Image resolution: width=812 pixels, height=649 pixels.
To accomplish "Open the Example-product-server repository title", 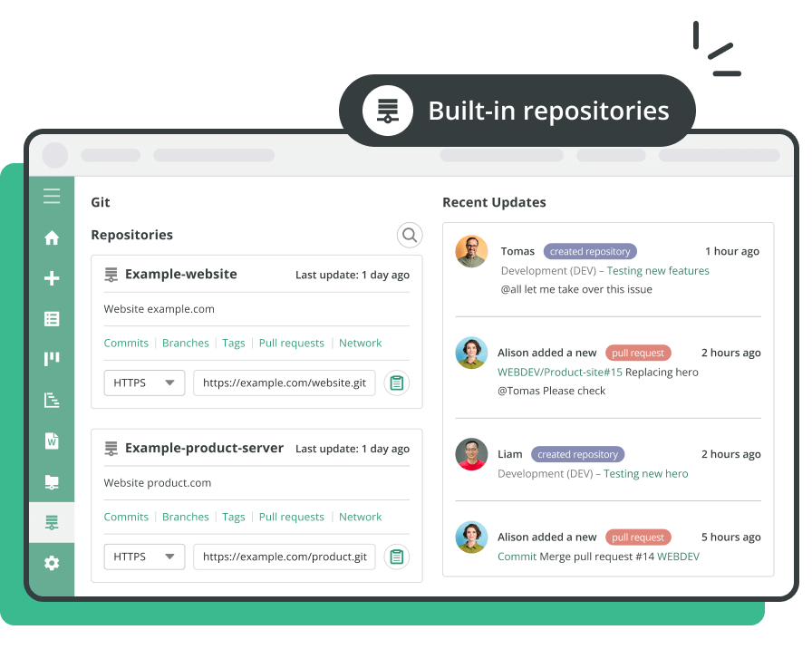I will pos(204,449).
